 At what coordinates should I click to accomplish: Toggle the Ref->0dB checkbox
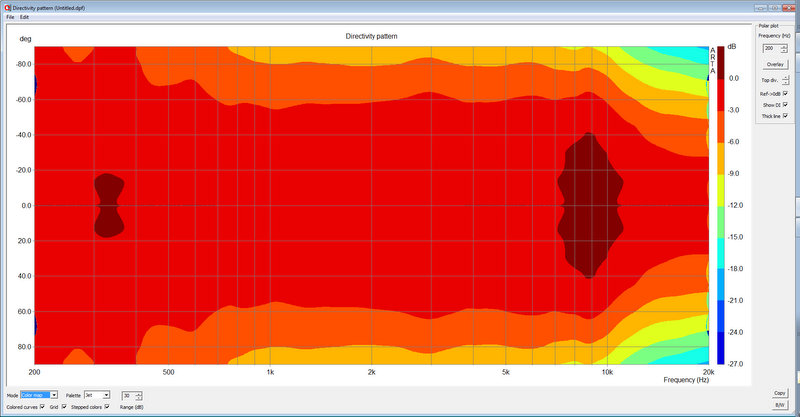coord(786,92)
